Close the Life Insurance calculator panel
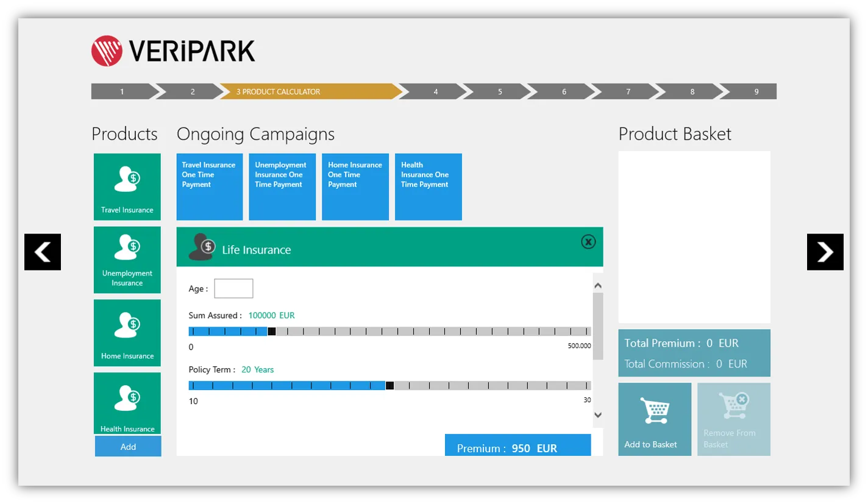Viewport: 868px width, 504px height. click(x=588, y=242)
